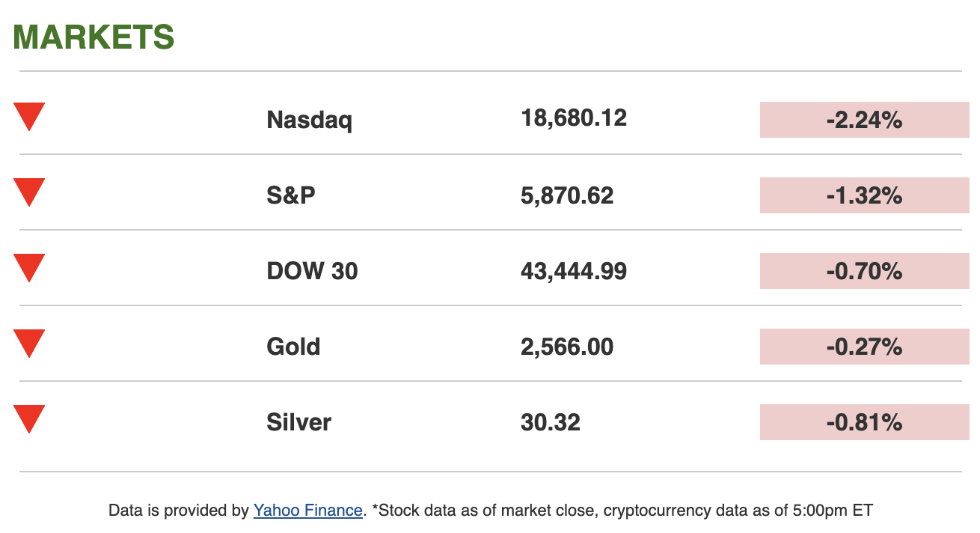Open the Yahoo Finance link
The width and height of the screenshot is (980, 533).
point(307,511)
